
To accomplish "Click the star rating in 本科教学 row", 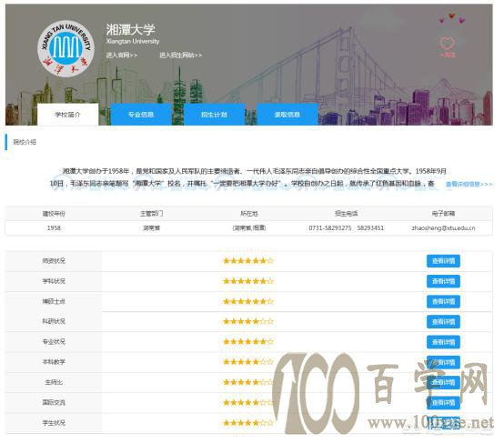I will point(248,362).
